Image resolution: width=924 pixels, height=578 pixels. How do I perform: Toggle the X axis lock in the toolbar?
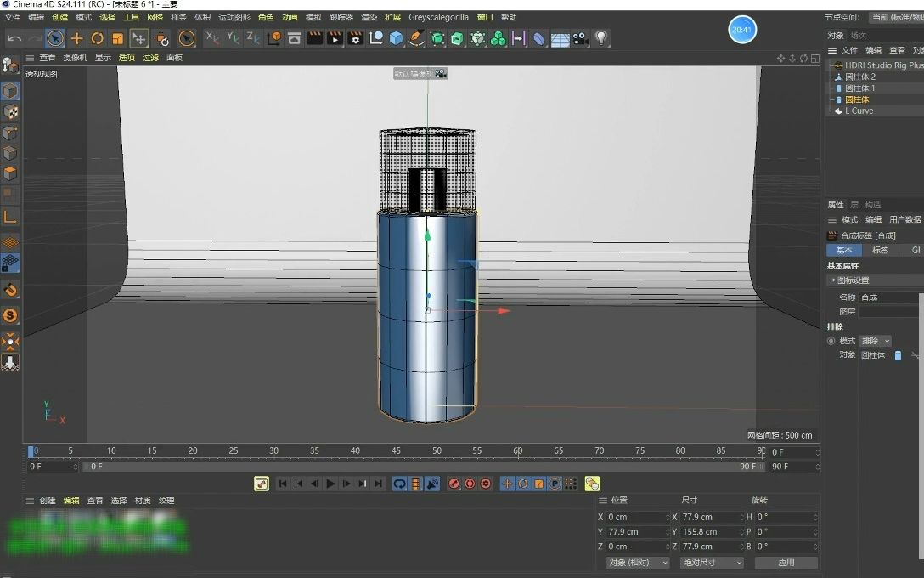[210, 37]
